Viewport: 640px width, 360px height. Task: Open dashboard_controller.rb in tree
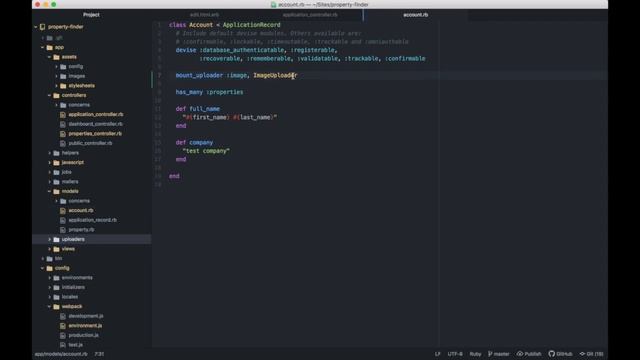[x=96, y=124]
